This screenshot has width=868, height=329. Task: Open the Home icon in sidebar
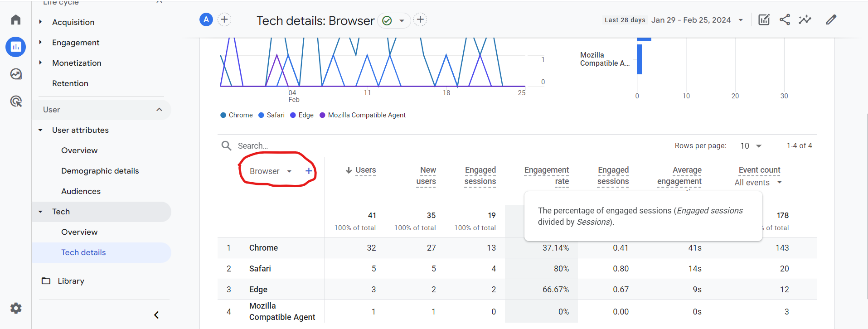pyautogui.click(x=16, y=19)
